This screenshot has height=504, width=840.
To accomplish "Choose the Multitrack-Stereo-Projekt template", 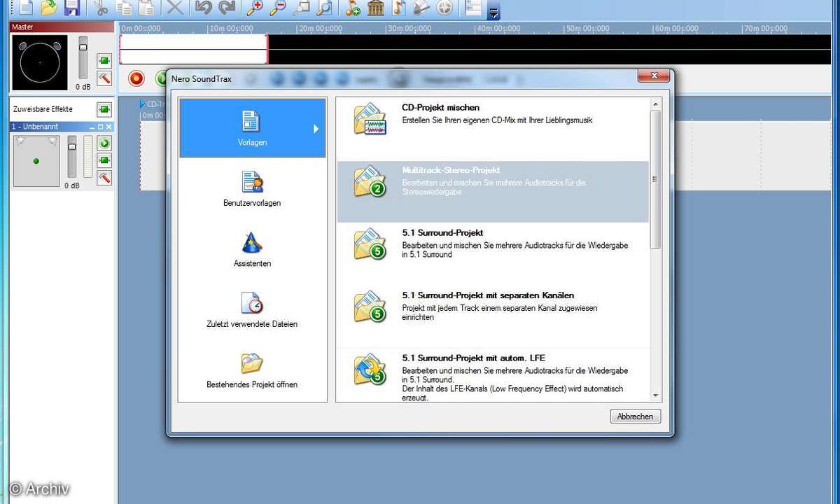I will tap(493, 192).
